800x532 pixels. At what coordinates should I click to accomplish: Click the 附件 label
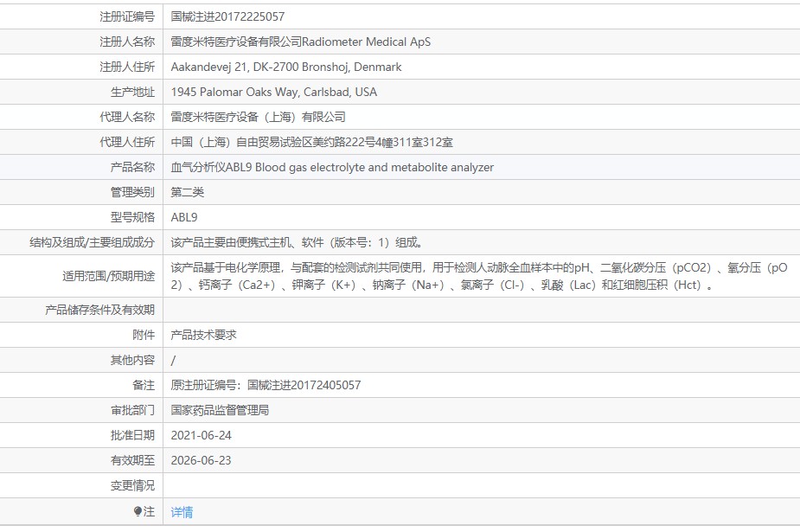pos(144,335)
